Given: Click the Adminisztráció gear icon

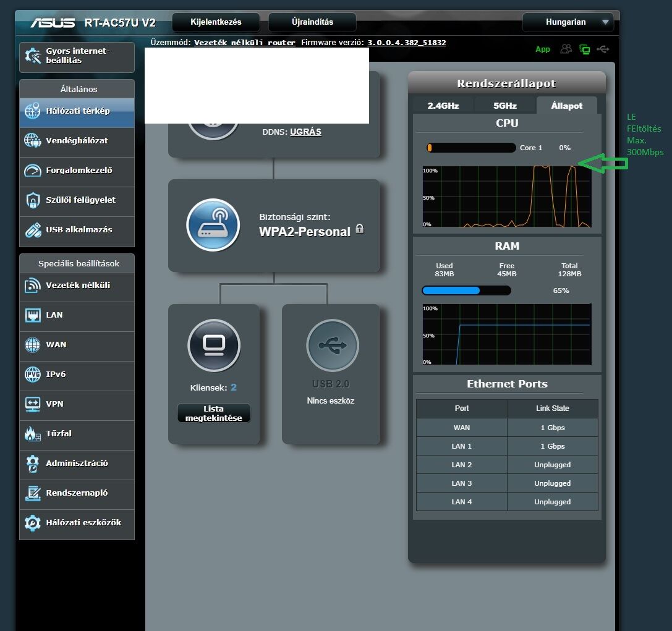Looking at the screenshot, I should [x=33, y=464].
